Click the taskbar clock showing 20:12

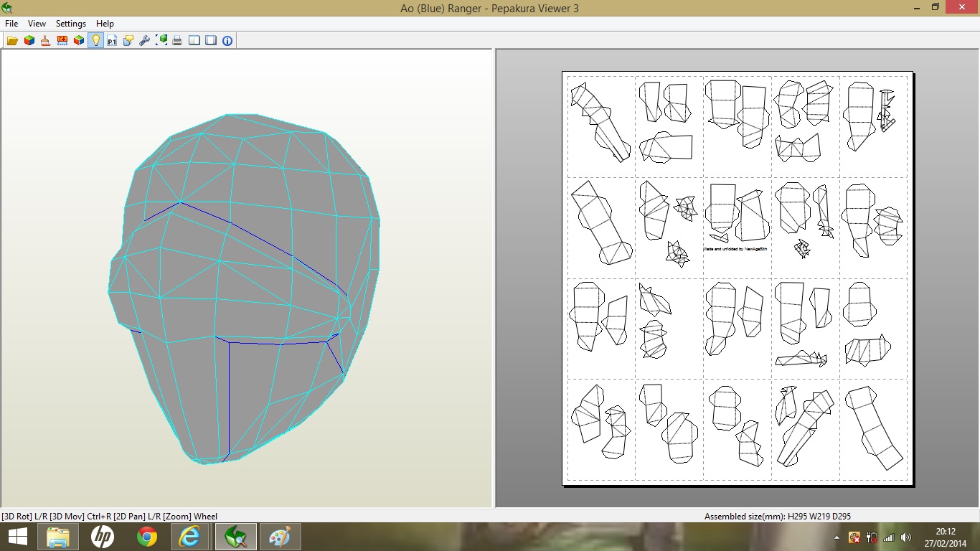click(x=946, y=537)
